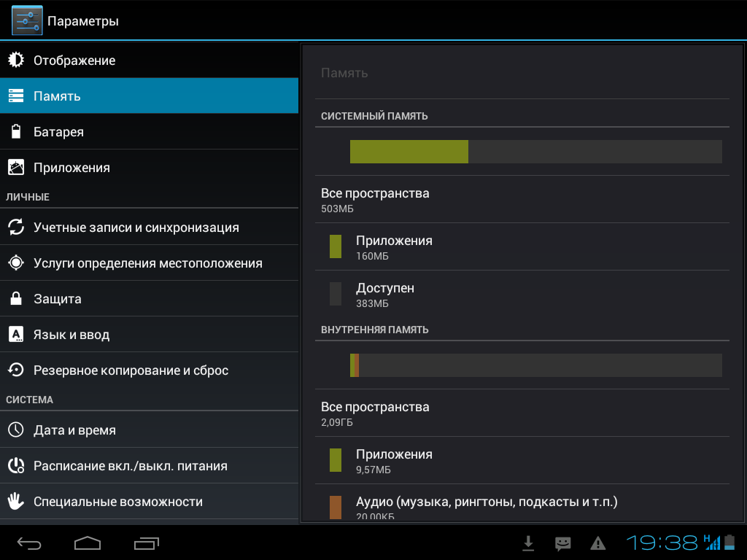Open Учетные записи и синхронизация
The image size is (747, 560).
point(149,227)
